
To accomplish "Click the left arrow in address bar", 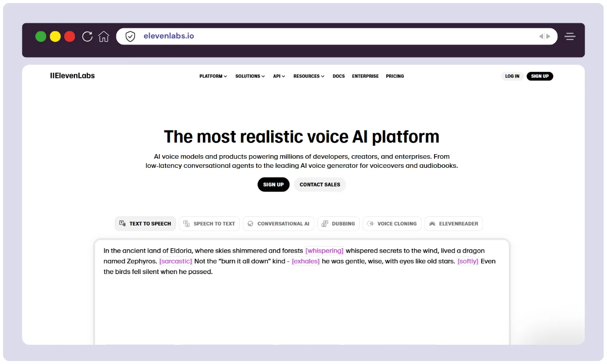I will [x=541, y=36].
